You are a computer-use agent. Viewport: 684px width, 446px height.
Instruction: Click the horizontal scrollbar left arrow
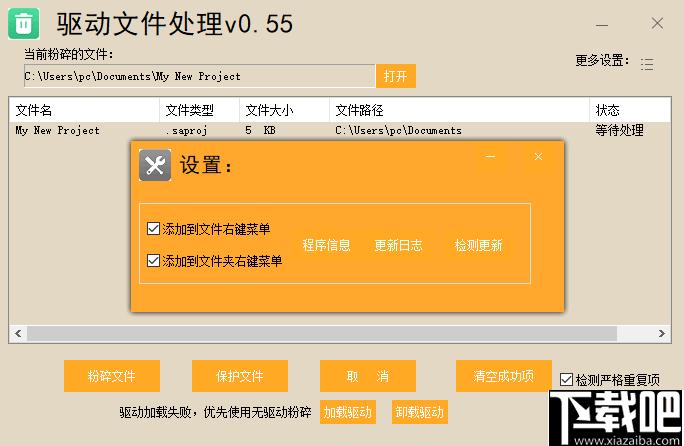(x=18, y=333)
